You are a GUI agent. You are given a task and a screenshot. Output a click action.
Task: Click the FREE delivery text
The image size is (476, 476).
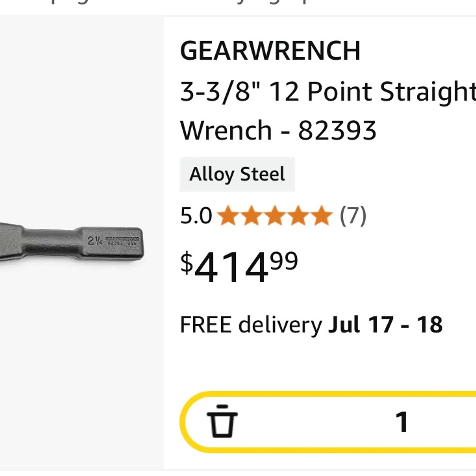tap(251, 325)
